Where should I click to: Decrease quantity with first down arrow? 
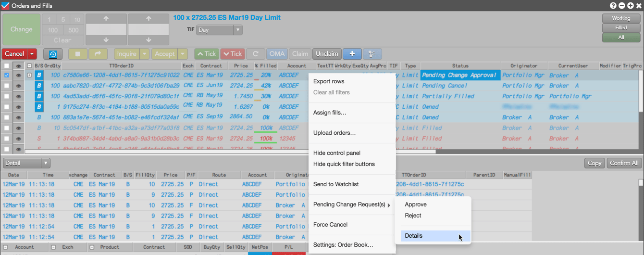106,40
